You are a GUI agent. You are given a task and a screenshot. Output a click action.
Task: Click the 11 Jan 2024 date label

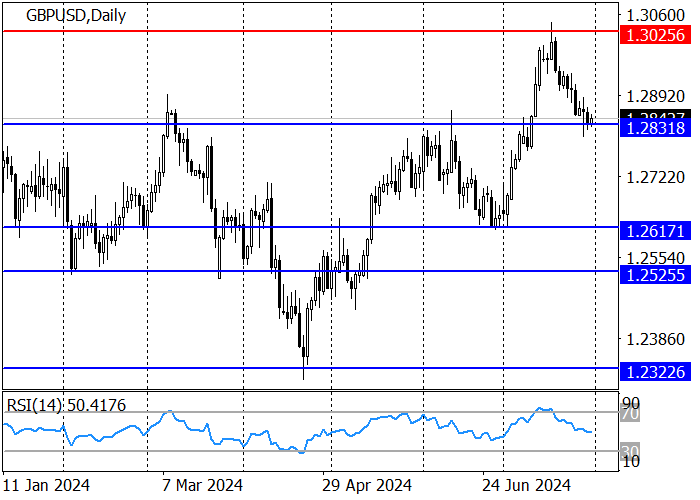point(46,485)
